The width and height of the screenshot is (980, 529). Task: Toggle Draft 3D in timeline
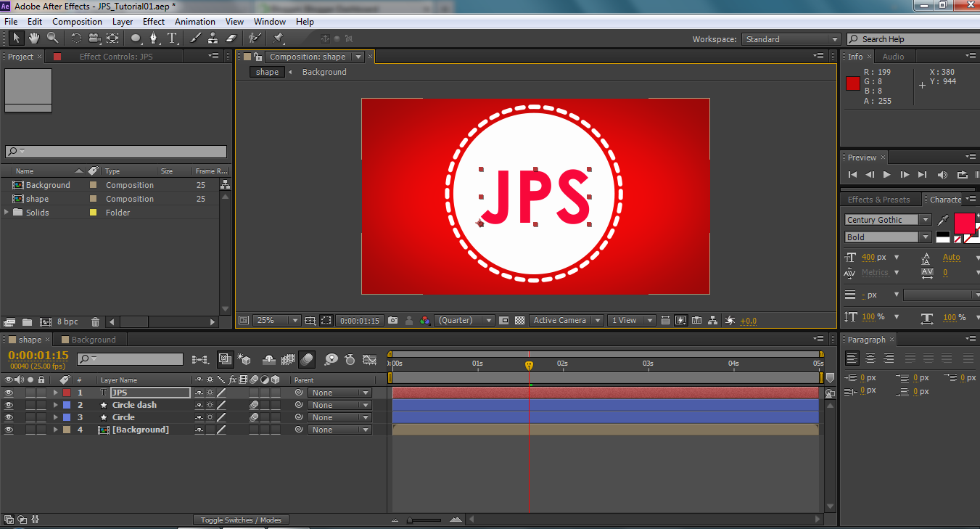(x=244, y=359)
